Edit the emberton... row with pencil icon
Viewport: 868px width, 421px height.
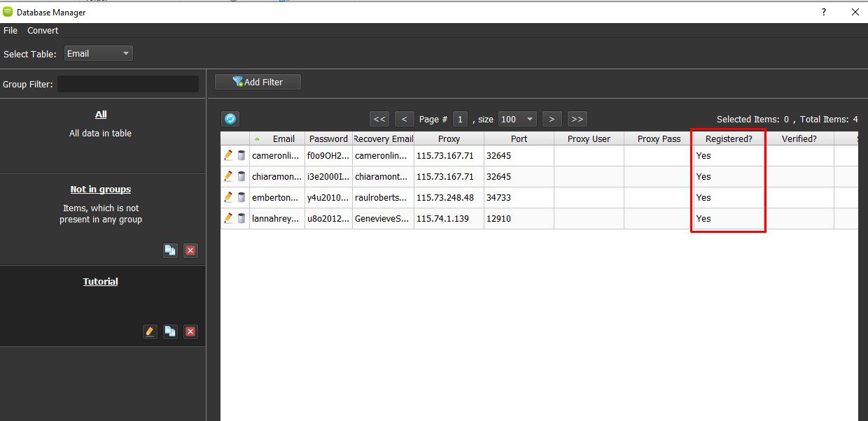tap(228, 197)
